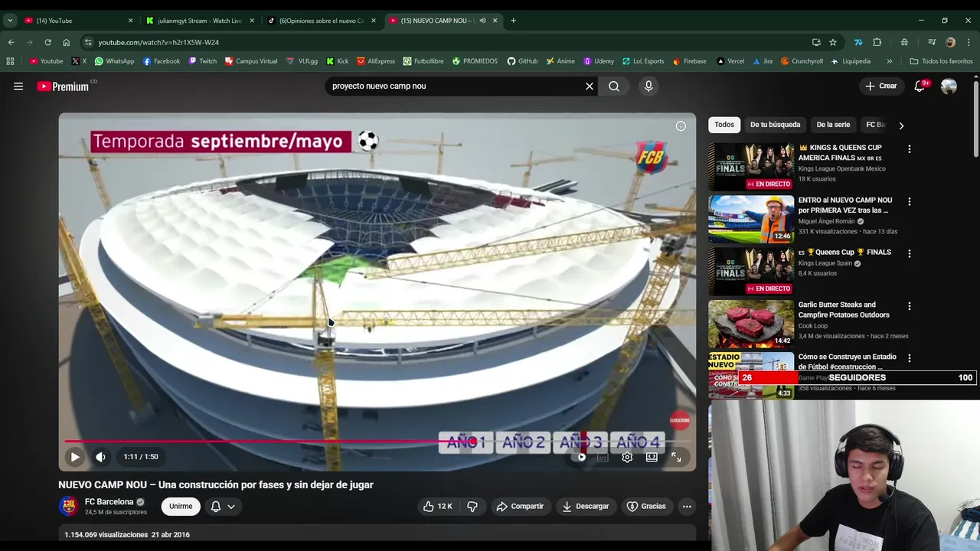The height and width of the screenshot is (551, 980).
Task: Share video via Compartir
Action: (x=520, y=506)
